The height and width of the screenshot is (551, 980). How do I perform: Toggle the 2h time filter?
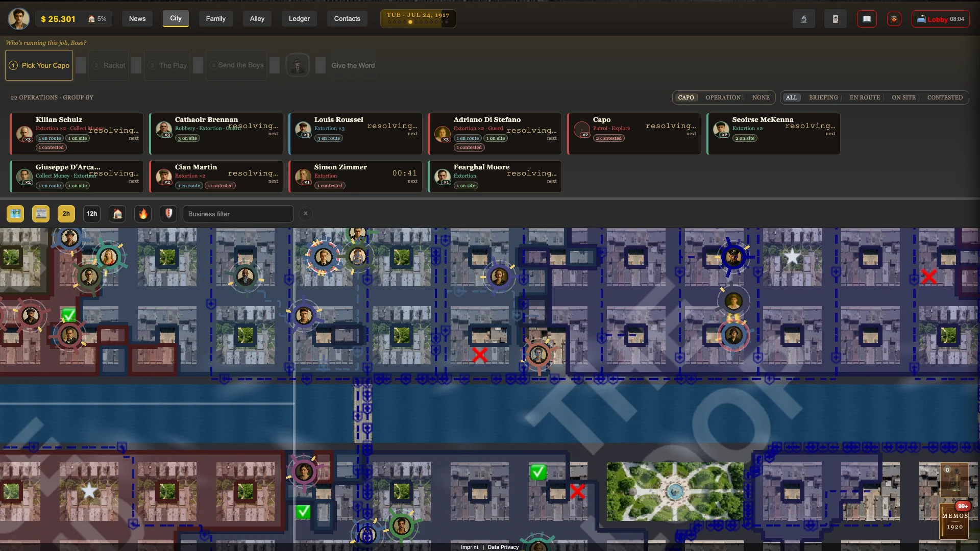(x=66, y=214)
